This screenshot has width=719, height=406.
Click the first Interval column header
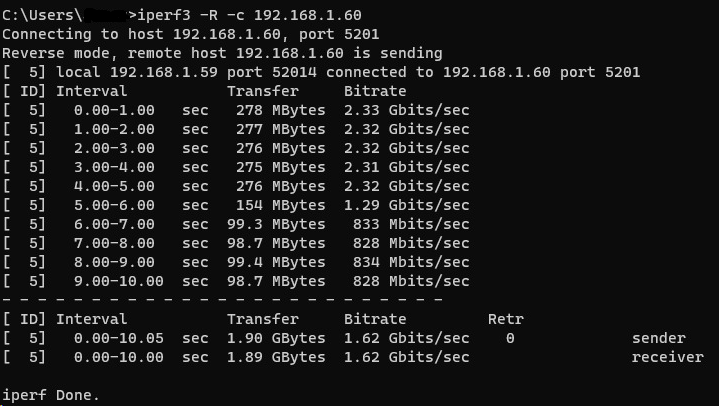point(92,91)
